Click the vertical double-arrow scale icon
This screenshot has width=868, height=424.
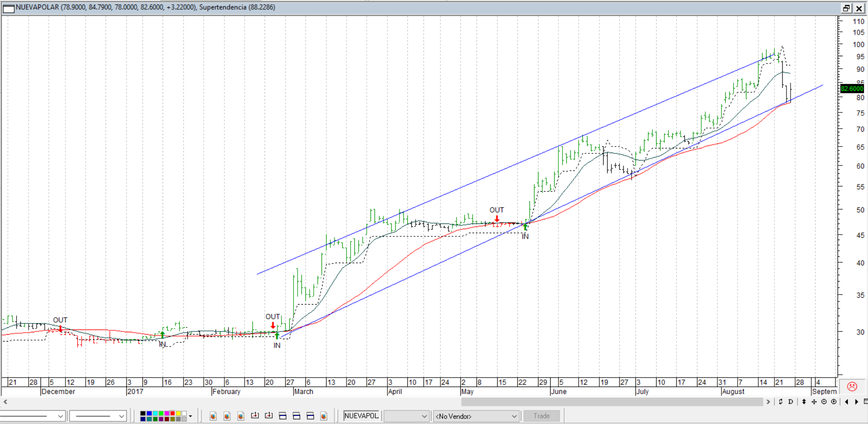pos(804,401)
